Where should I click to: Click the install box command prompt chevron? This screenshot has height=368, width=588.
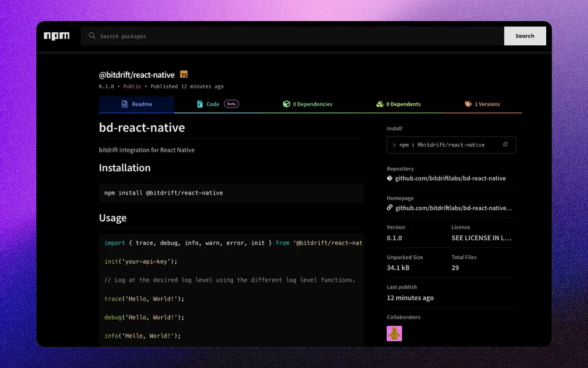pos(394,145)
